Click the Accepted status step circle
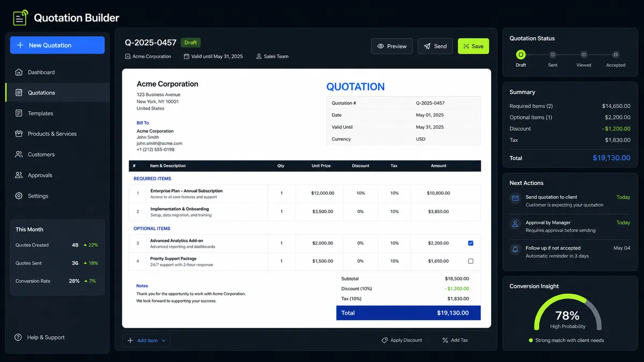644x362 pixels. point(616,54)
